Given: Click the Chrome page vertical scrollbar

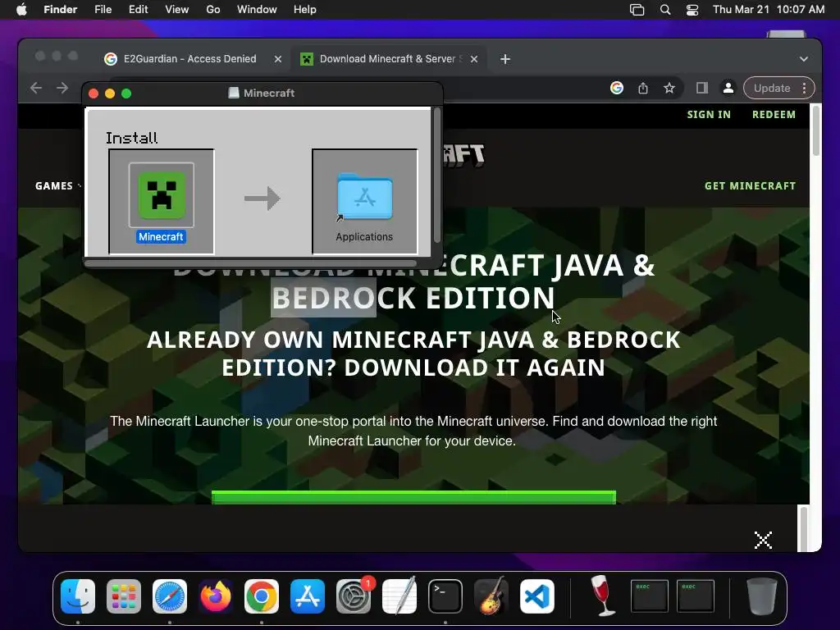Looking at the screenshot, I should (816, 130).
